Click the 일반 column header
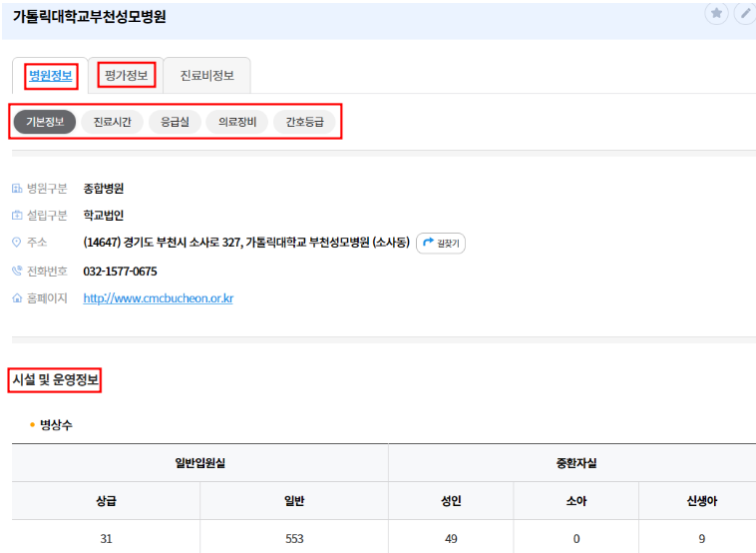756x553 pixels. [x=294, y=500]
